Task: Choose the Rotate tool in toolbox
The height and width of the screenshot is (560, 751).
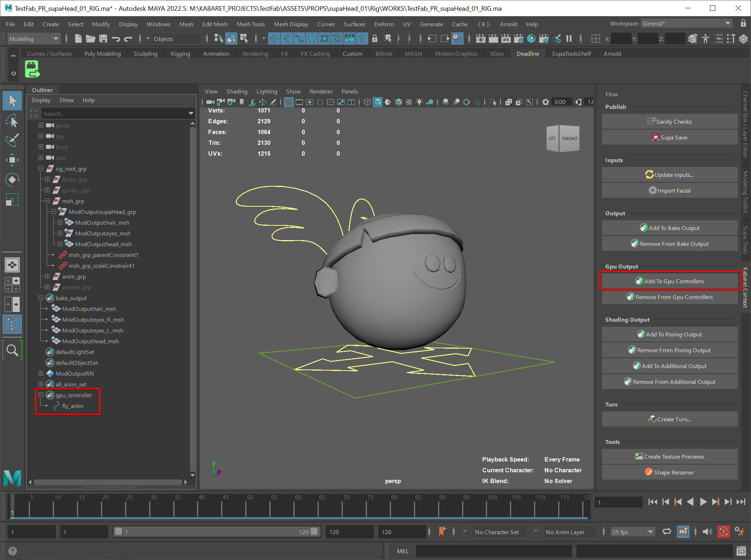Action: click(x=12, y=179)
